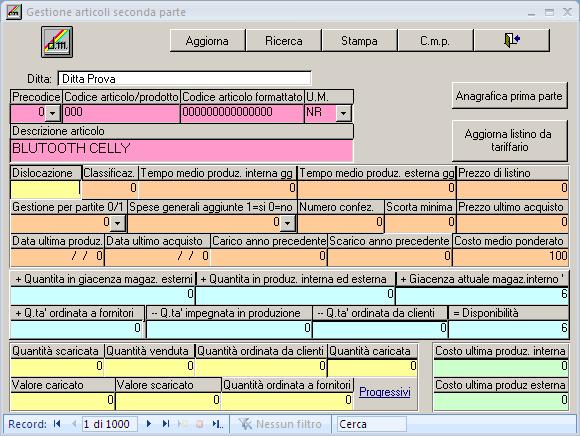Viewport: 580px width, 436px height.
Task: Click the yellow Dislocazione field
Action: [x=45, y=189]
